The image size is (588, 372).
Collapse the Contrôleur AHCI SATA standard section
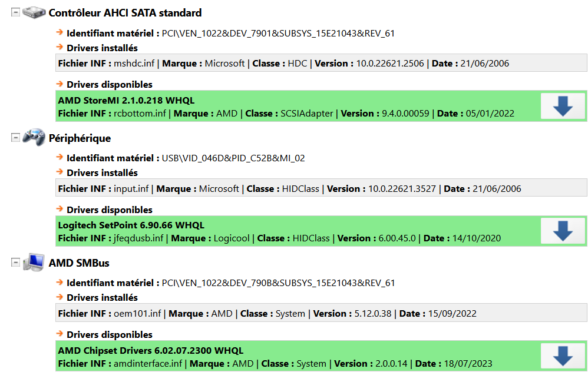tap(15, 12)
